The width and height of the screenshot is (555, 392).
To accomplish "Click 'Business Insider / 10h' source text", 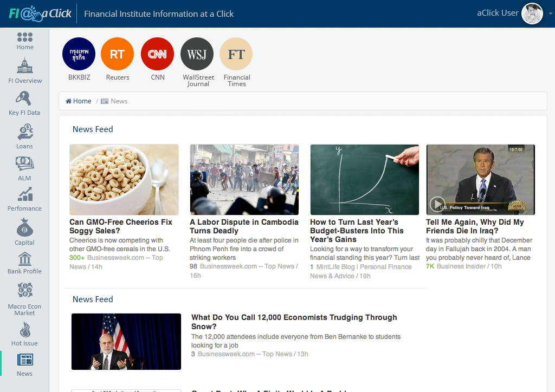I will click(469, 266).
